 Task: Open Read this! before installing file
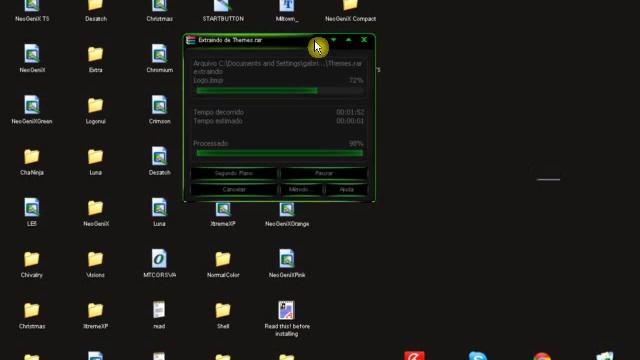[x=287, y=310]
